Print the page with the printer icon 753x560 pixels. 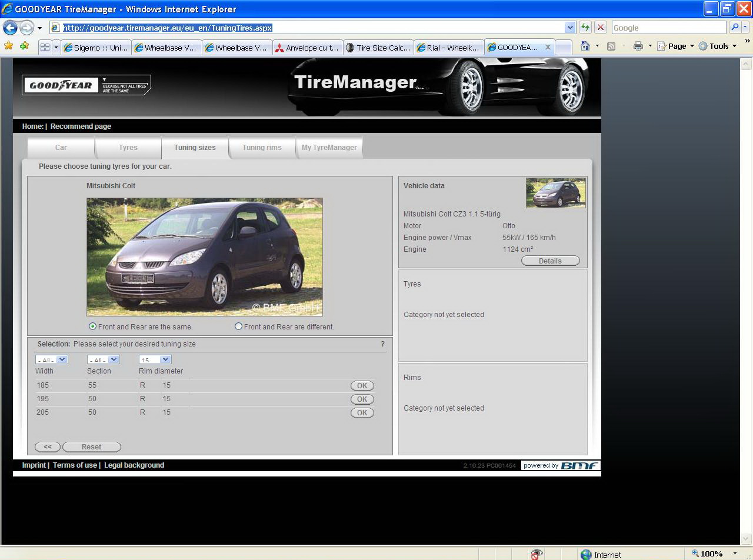point(638,46)
